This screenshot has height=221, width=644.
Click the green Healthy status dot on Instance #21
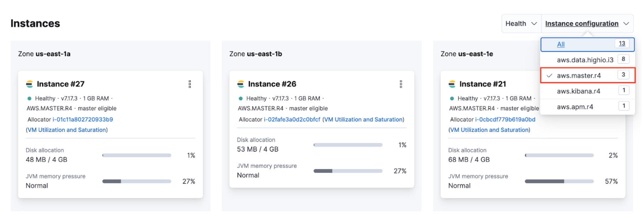(451, 98)
